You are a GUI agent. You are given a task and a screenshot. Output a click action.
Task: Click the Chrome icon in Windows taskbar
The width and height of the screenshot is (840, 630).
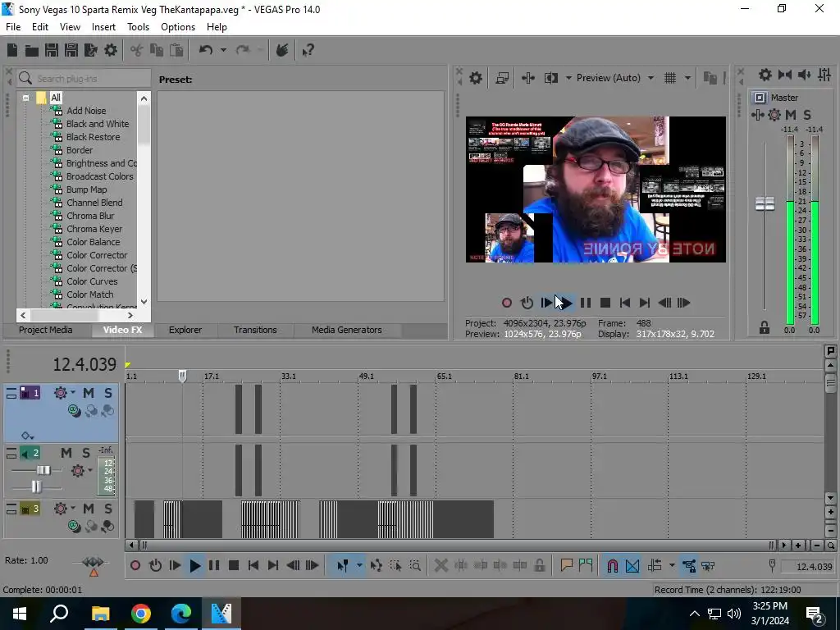tap(141, 614)
